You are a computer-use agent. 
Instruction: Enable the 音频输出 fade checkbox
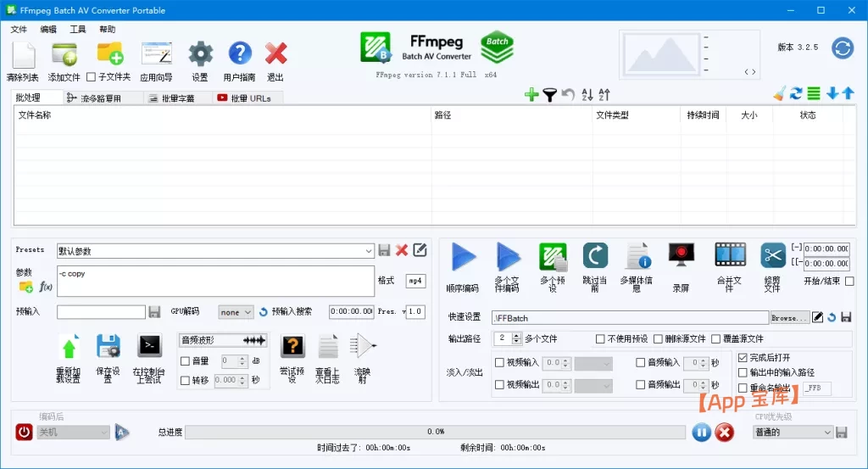pos(641,384)
